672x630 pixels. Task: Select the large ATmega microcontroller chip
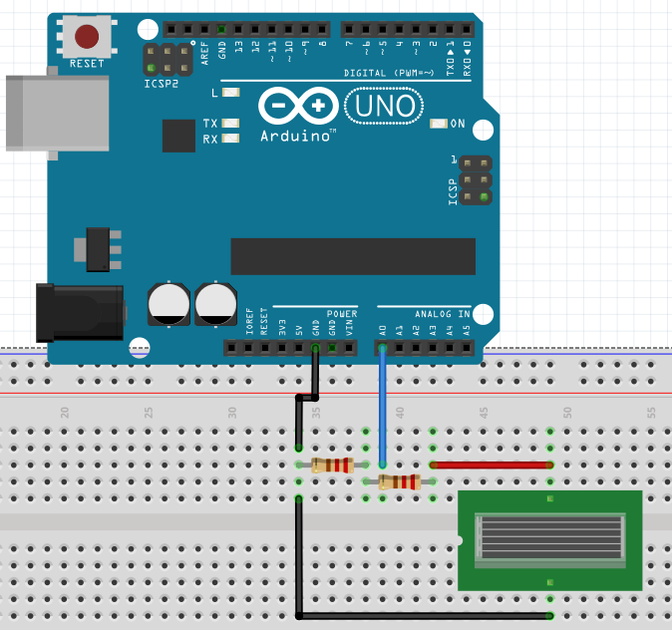pyautogui.click(x=353, y=256)
